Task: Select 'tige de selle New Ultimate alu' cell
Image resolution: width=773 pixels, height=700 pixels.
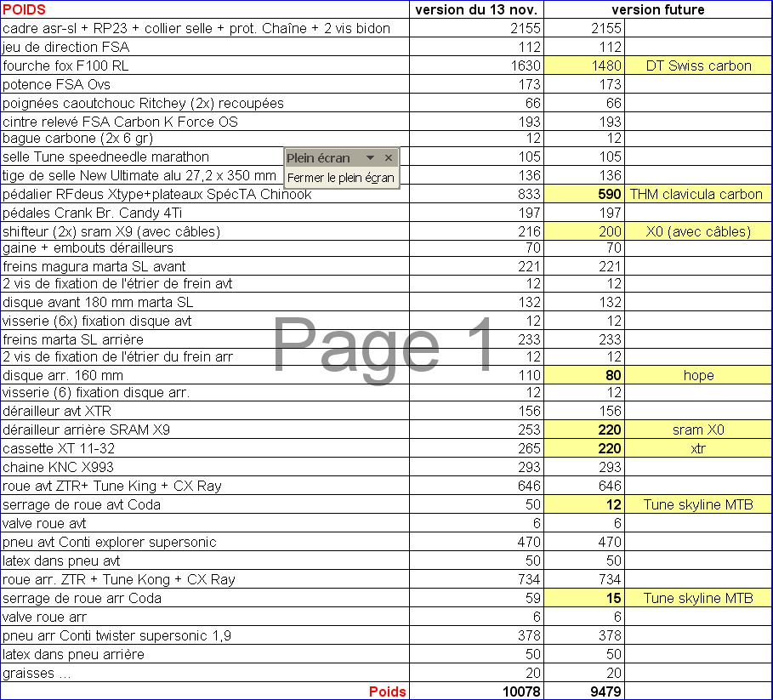Action: pos(205,175)
